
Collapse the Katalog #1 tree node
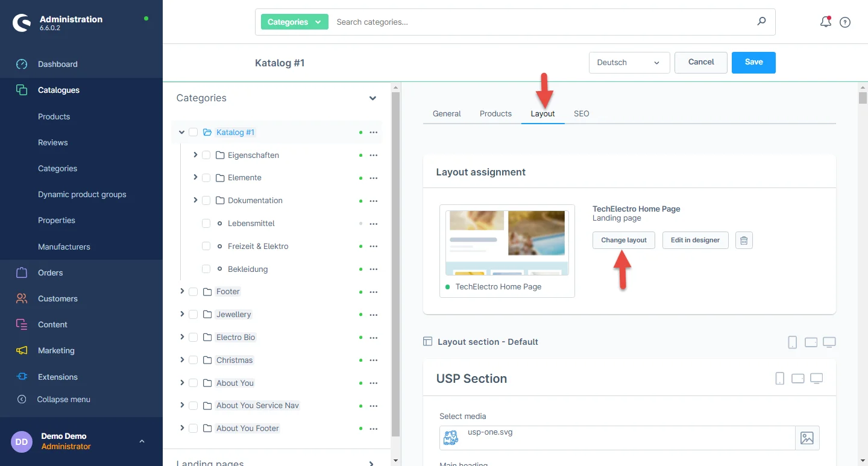[181, 132]
